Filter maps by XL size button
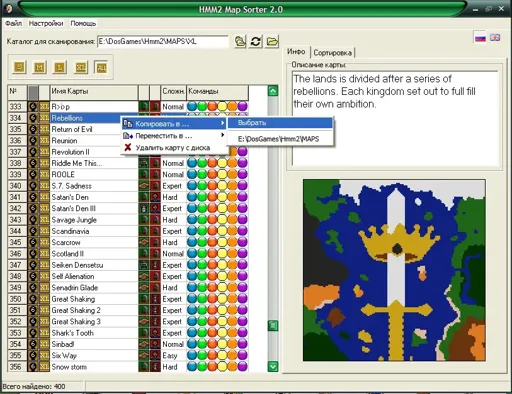The height and width of the screenshot is (394, 512). pyautogui.click(x=81, y=67)
